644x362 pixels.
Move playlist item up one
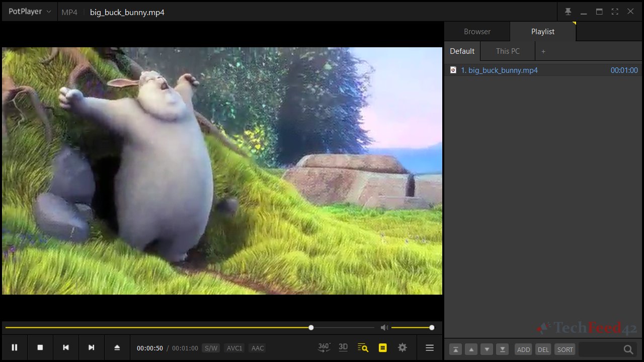[x=471, y=349]
